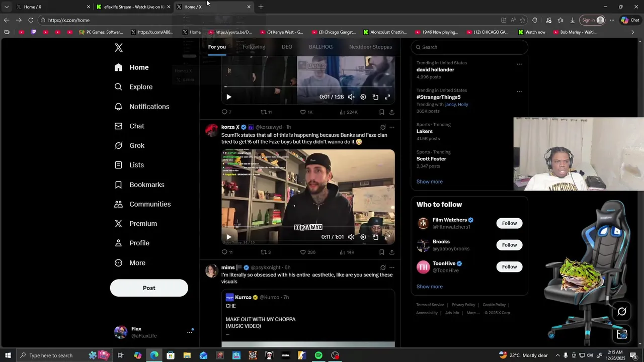
Task: Bookmark the korza post
Action: [382, 252]
